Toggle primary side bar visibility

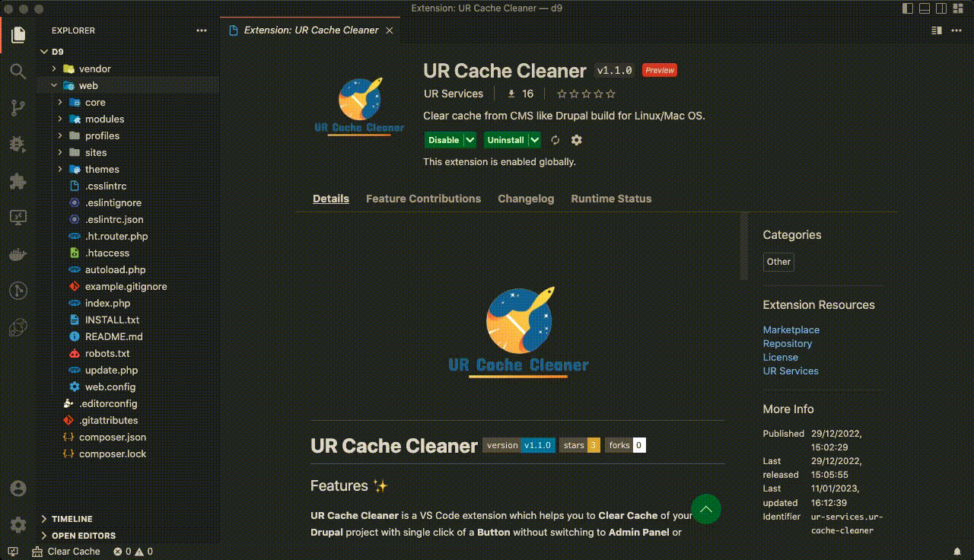pyautogui.click(x=907, y=8)
